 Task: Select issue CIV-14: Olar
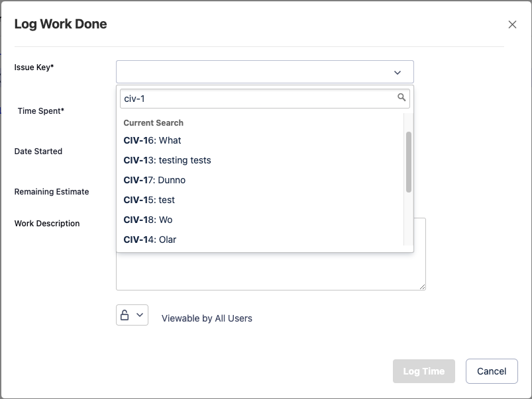click(x=150, y=240)
